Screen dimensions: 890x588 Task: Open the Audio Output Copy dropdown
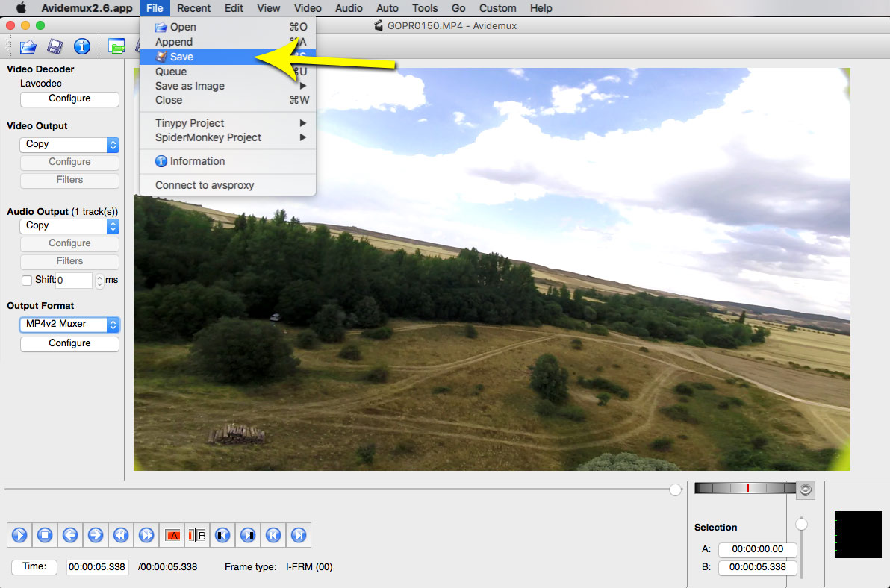70,225
